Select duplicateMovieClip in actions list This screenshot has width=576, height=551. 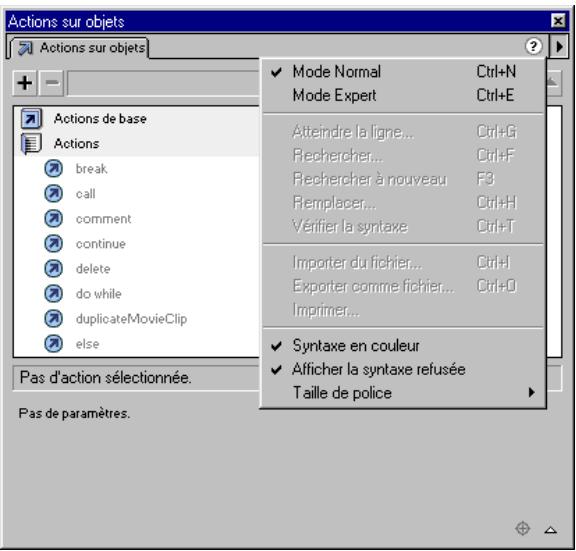coord(131,319)
